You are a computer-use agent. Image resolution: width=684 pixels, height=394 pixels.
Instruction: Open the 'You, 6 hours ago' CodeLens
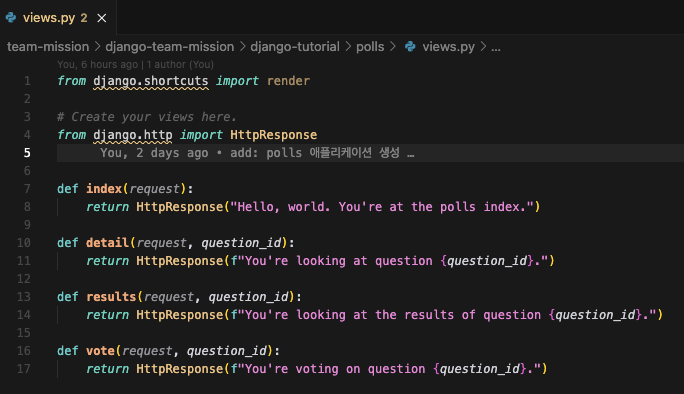[x=135, y=65]
